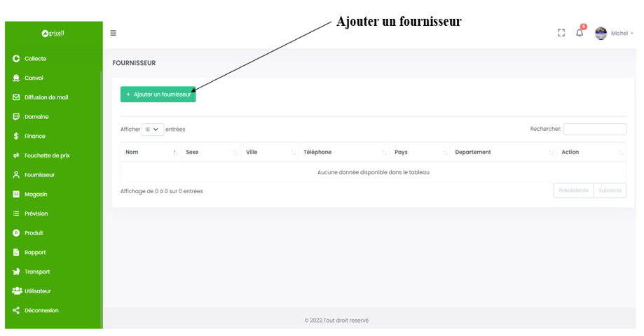
Task: Select Déconnexion to log out
Action: tap(41, 310)
